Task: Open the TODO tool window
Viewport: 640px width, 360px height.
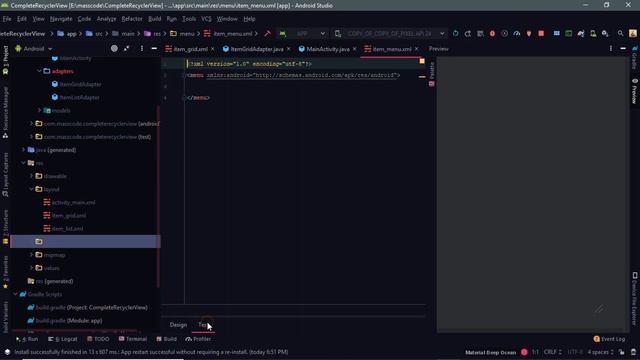Action: click(x=98, y=339)
